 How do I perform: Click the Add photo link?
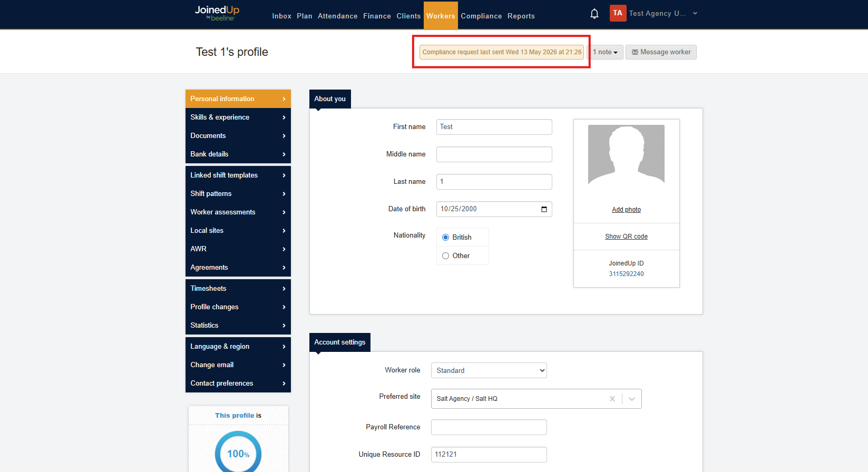click(626, 210)
